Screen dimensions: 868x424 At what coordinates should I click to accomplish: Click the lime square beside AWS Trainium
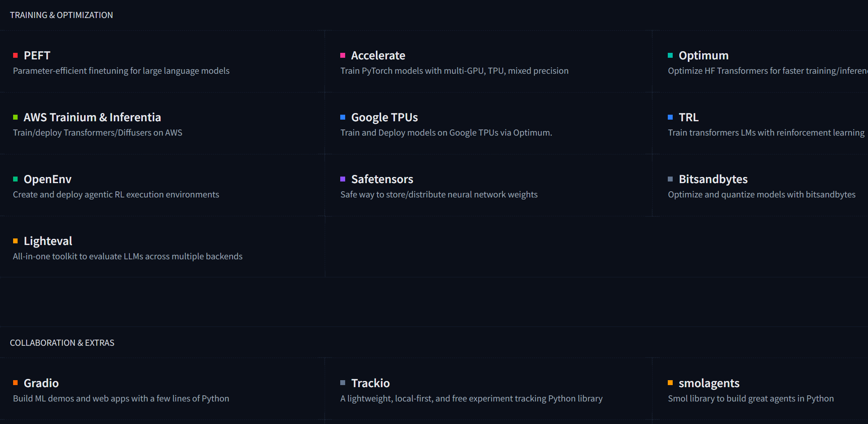[x=16, y=117]
